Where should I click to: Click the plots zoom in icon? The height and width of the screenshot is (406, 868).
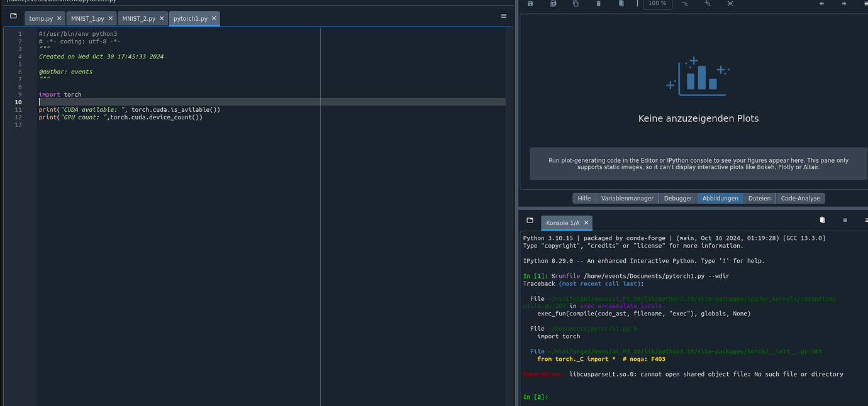[708, 4]
